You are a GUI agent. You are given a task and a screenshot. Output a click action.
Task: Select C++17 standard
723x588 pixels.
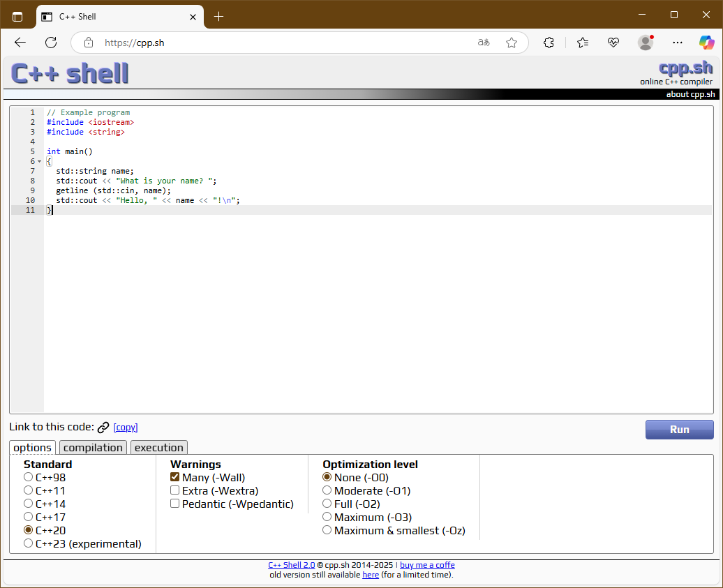29,517
